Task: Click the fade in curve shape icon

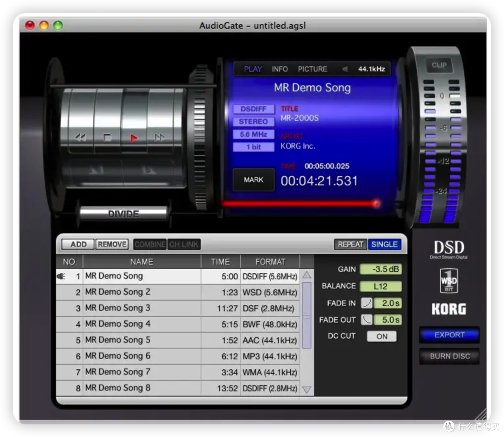Action: coord(366,303)
